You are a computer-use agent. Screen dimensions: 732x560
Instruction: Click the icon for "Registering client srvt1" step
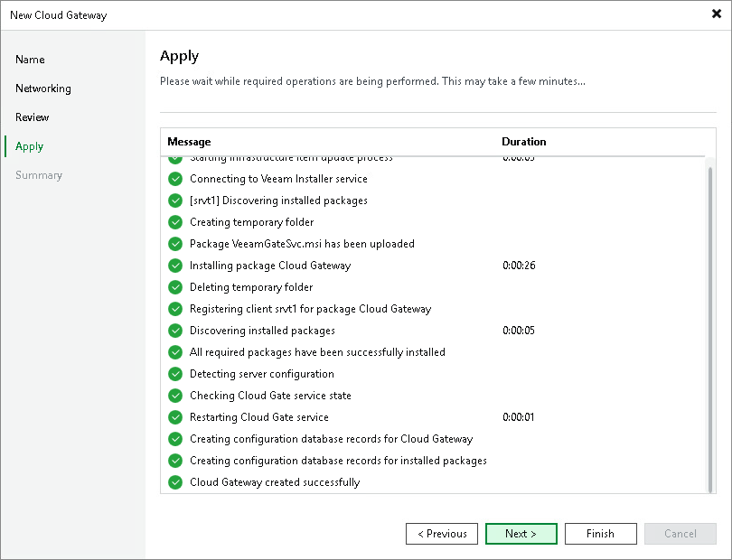(x=175, y=309)
